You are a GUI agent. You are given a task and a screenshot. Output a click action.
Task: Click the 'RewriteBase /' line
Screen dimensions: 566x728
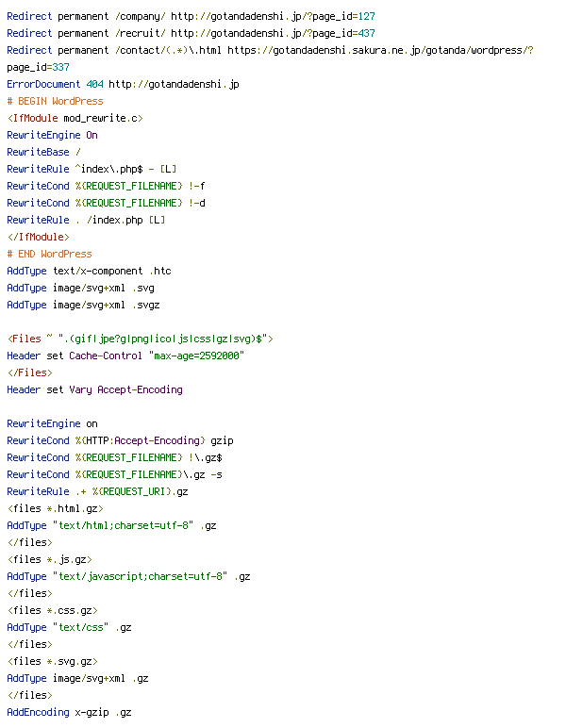[43, 152]
